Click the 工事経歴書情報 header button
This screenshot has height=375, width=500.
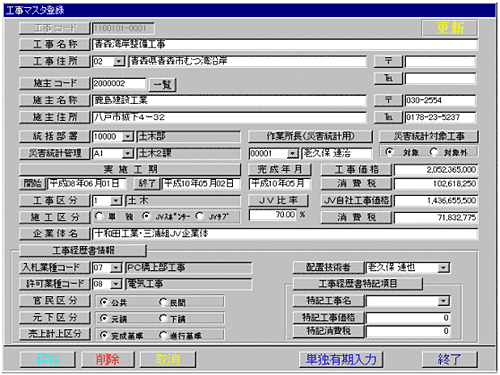pos(83,250)
